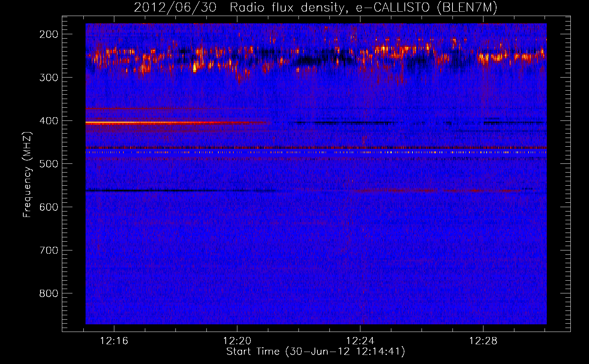
Task: Select the 500 frequency tick label
Action: click(x=49, y=164)
